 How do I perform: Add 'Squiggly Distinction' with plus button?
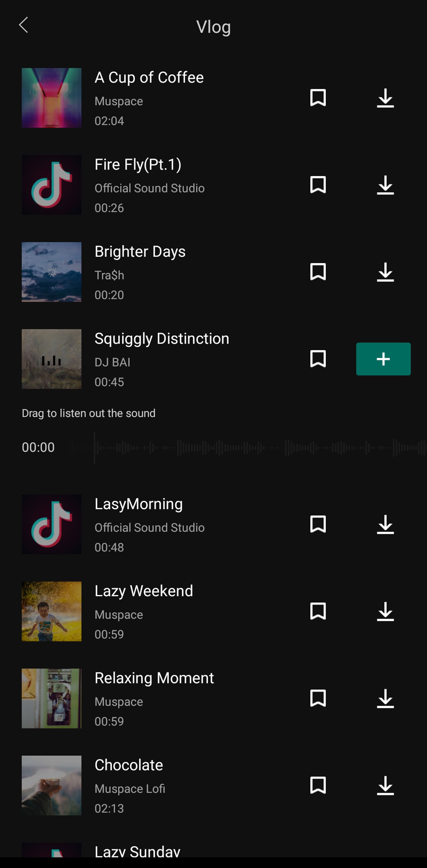pos(383,359)
